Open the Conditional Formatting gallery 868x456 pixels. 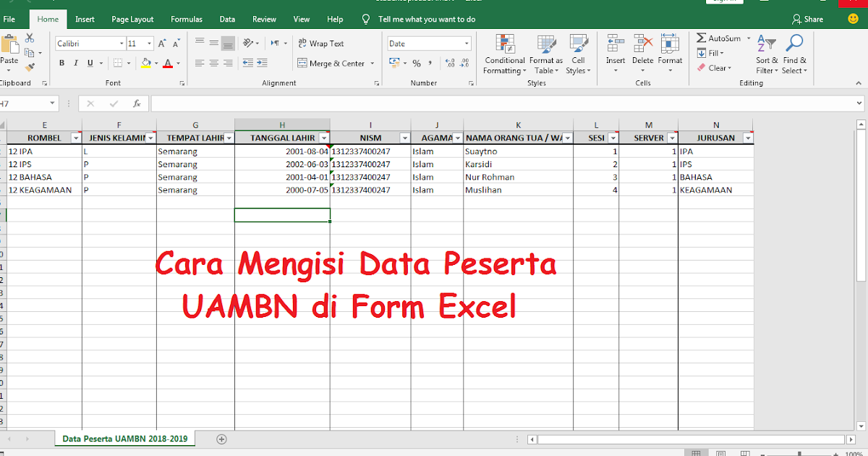(x=504, y=54)
